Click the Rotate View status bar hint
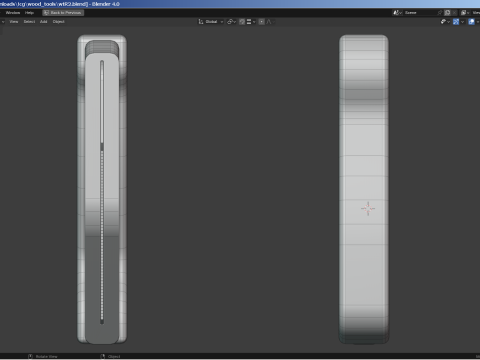The height and width of the screenshot is (360, 480). (x=43, y=357)
